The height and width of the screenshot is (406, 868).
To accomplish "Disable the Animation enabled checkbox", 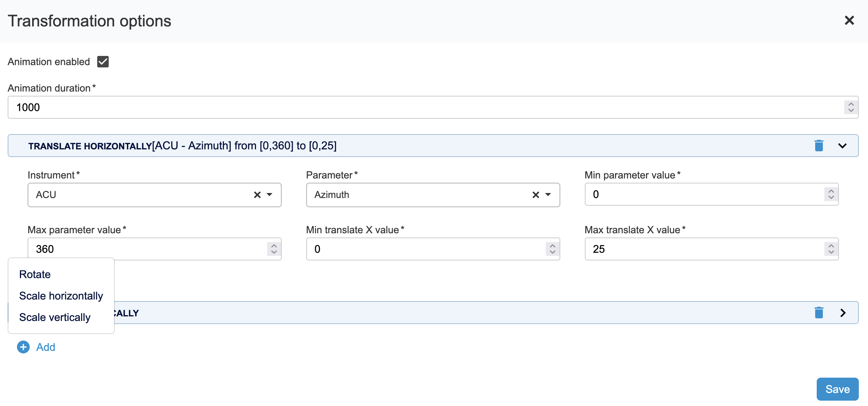I will (x=103, y=62).
